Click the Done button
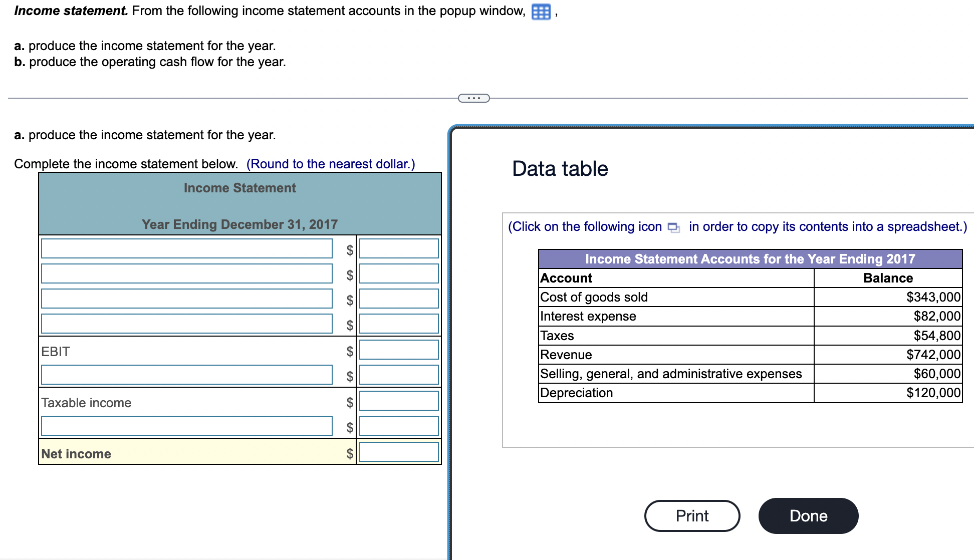This screenshot has height=560, width=974. tap(808, 516)
